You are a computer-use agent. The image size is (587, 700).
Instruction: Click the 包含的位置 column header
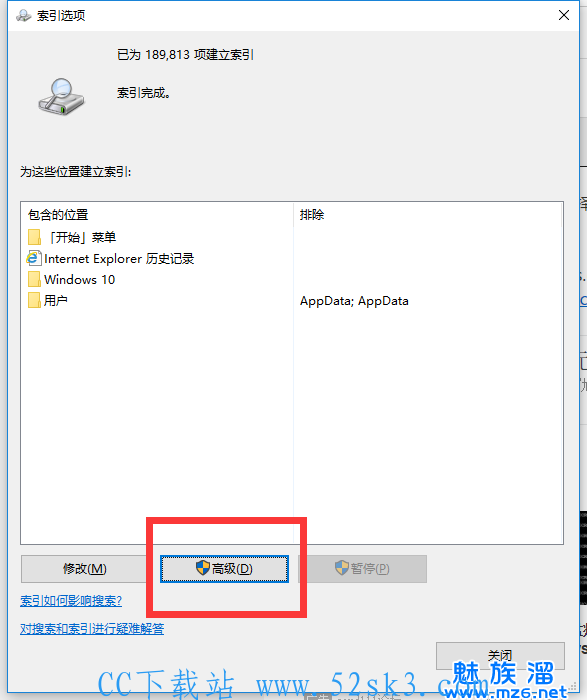click(x=58, y=215)
